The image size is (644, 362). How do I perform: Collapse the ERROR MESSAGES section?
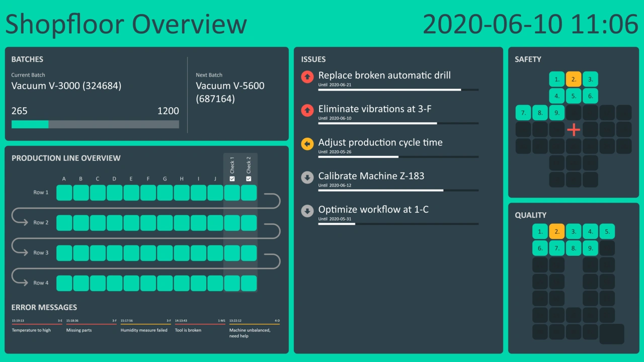point(44,307)
